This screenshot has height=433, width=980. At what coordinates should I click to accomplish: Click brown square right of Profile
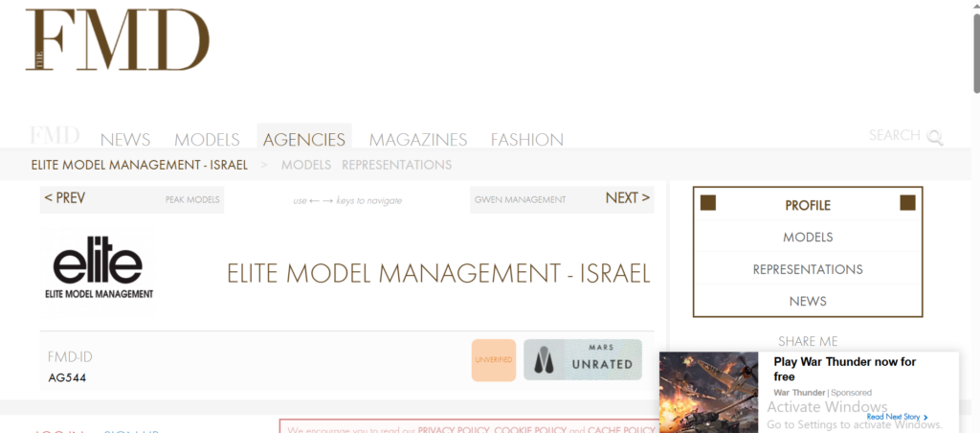tap(907, 203)
